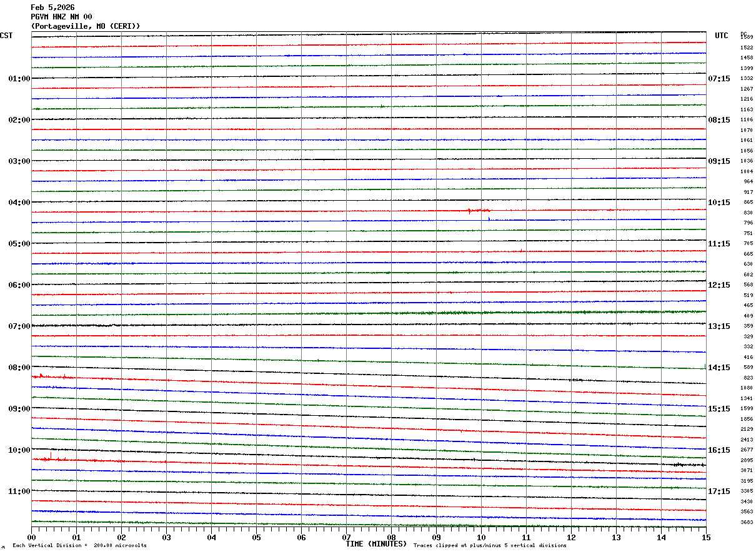
Task: Select the '02:00' CST time label
Action: [19, 120]
